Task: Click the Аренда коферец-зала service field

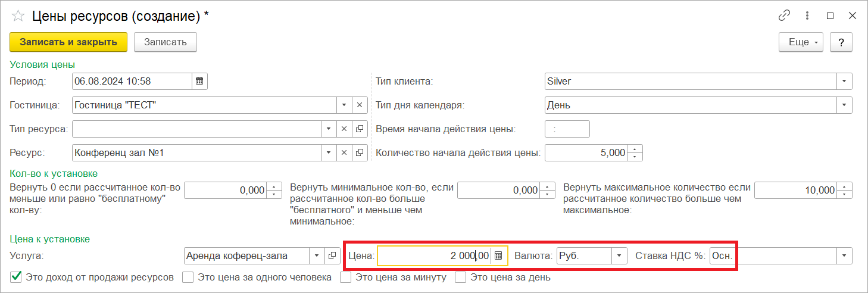Action: [247, 255]
